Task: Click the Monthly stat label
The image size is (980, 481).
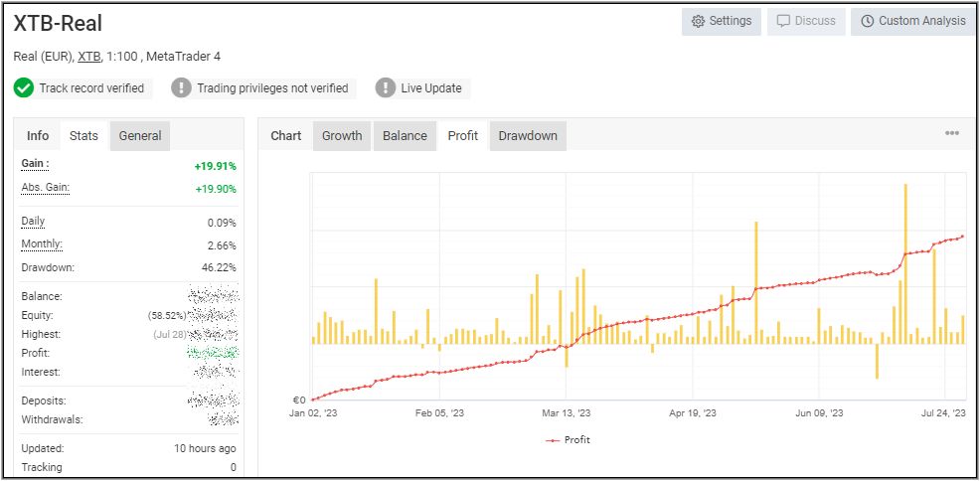Action: (42, 244)
